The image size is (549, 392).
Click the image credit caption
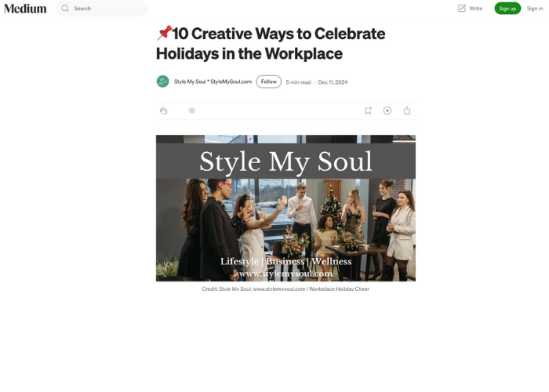coord(285,289)
